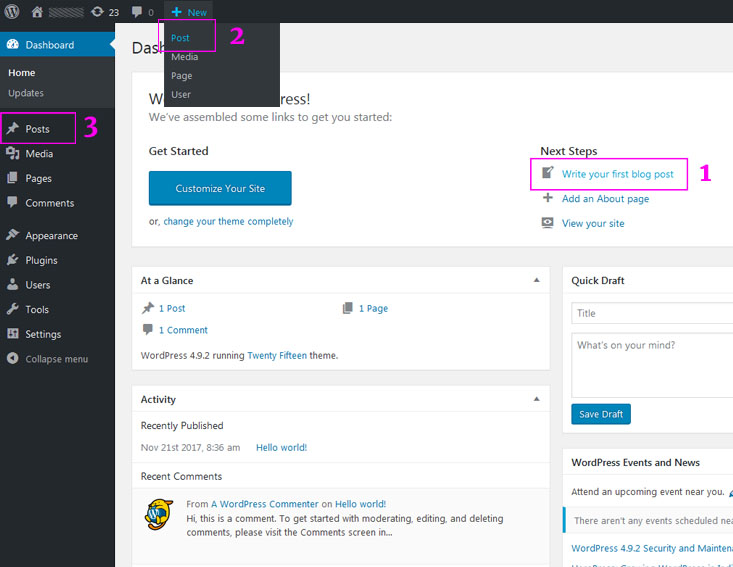Click the Users person icon in sidebar
Screen dimensions: 733x567
point(13,284)
